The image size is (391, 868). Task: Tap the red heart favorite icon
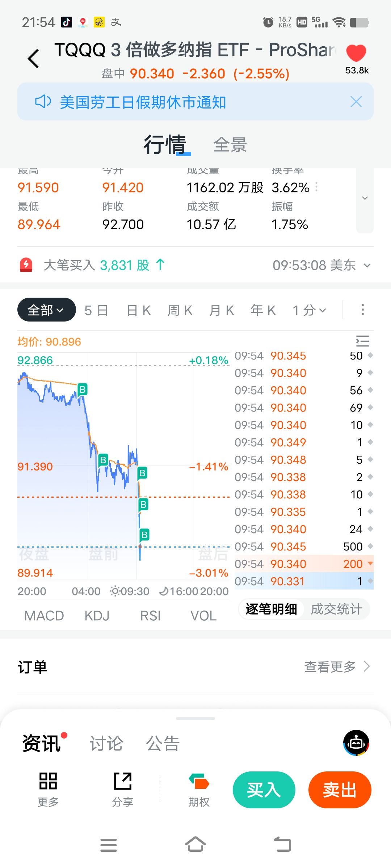tap(356, 54)
